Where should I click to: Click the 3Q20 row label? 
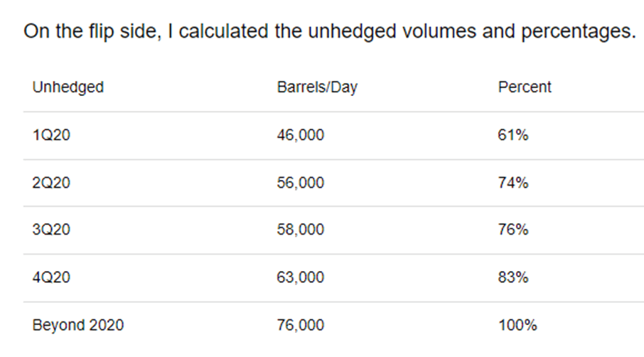coord(51,230)
